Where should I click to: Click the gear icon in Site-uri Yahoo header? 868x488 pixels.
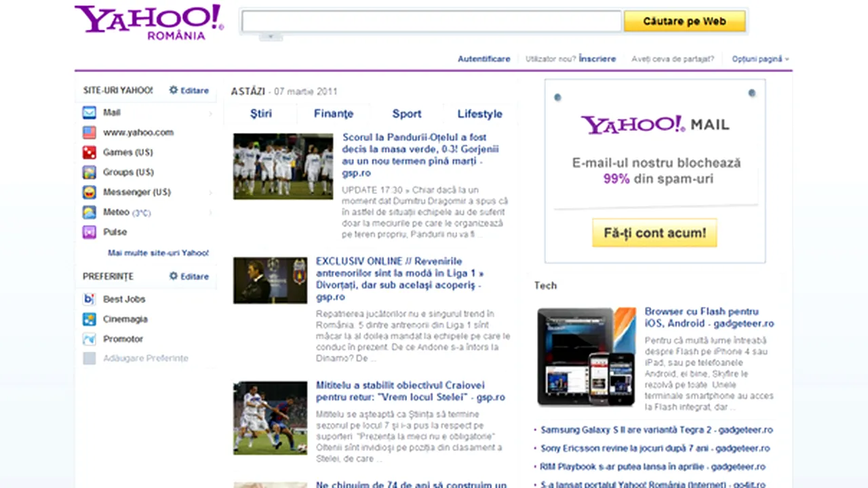174,90
